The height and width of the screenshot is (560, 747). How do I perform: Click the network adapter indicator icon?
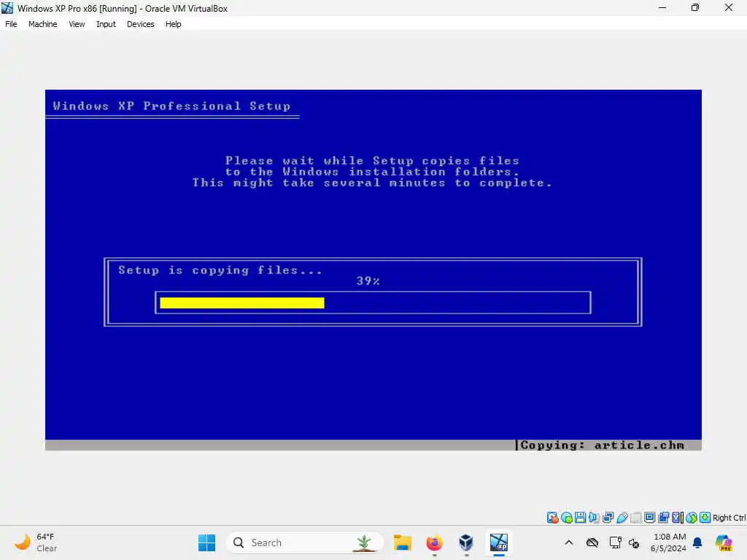pos(608,518)
